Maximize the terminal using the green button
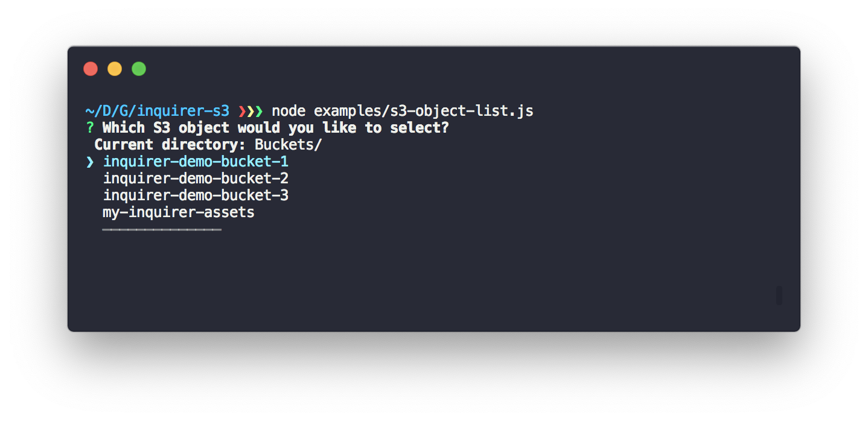 (139, 69)
